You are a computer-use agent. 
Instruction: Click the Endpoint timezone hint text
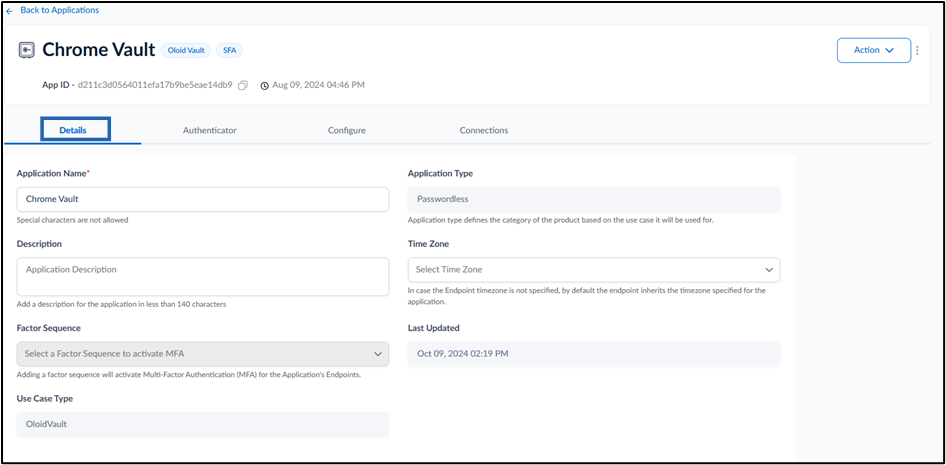click(x=586, y=296)
